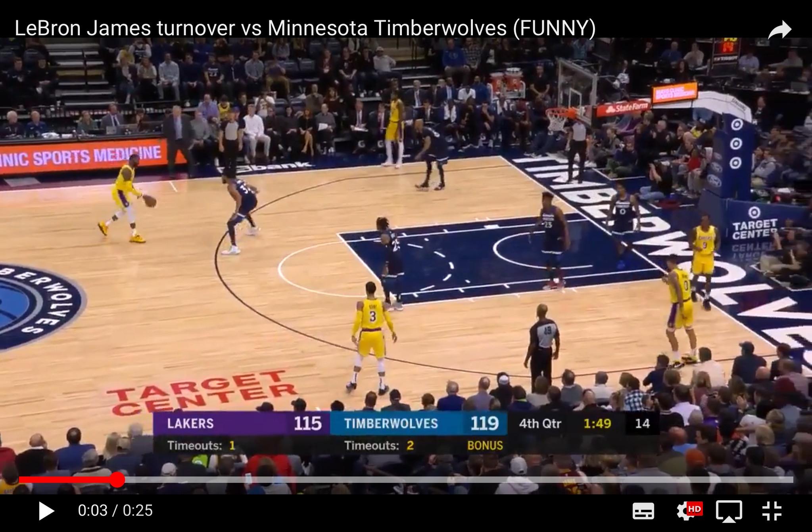Screen dimensions: 812x532
Task: Open the HD settings gear
Action: tap(689, 511)
